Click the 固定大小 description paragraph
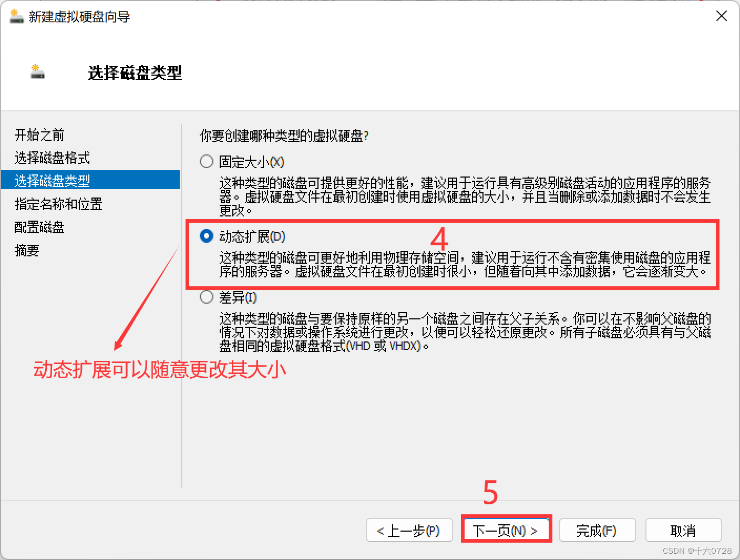 coord(465,196)
